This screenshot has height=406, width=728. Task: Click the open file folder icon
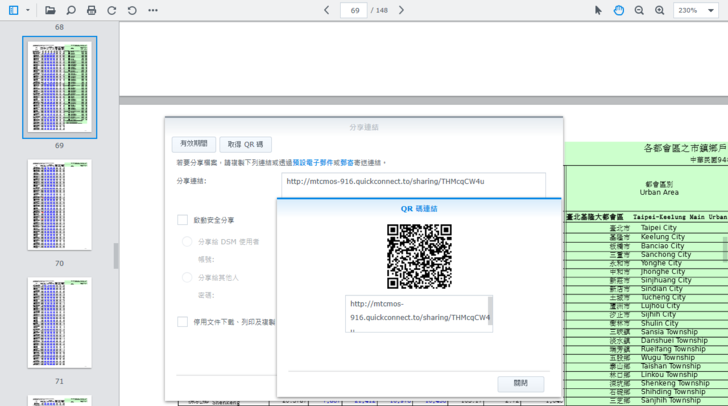click(50, 10)
